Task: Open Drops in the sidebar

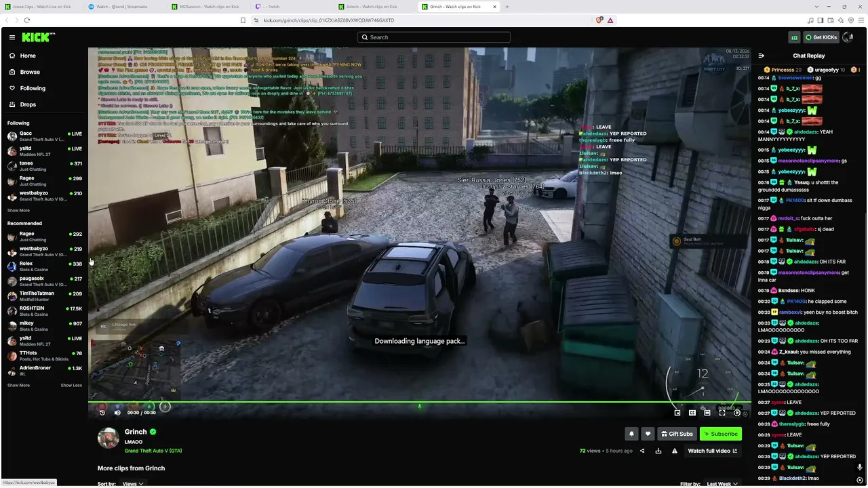Action: coord(28,104)
